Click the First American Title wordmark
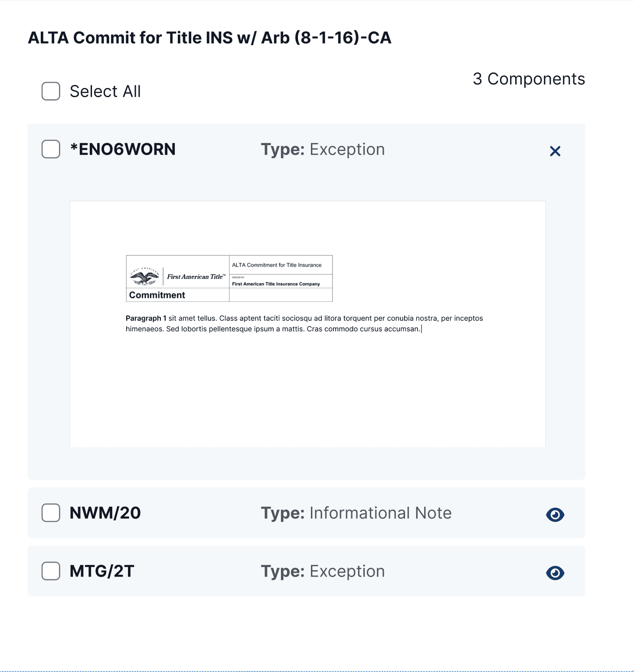The image size is (634, 672). 196,277
